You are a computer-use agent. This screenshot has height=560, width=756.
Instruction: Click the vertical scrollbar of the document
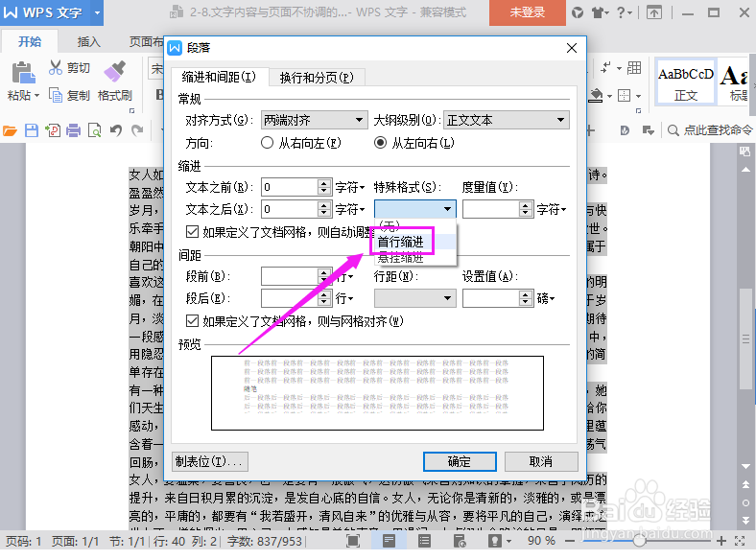[x=745, y=339]
